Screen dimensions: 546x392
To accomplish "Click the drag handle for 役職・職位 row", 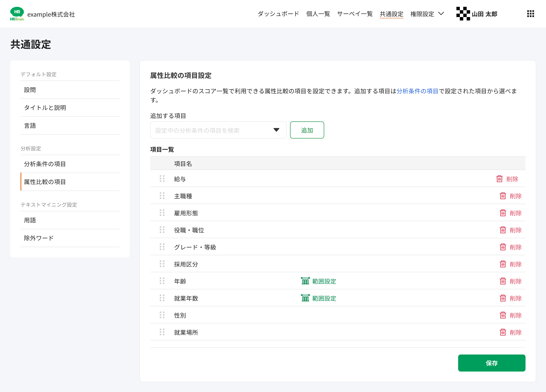I will [162, 230].
